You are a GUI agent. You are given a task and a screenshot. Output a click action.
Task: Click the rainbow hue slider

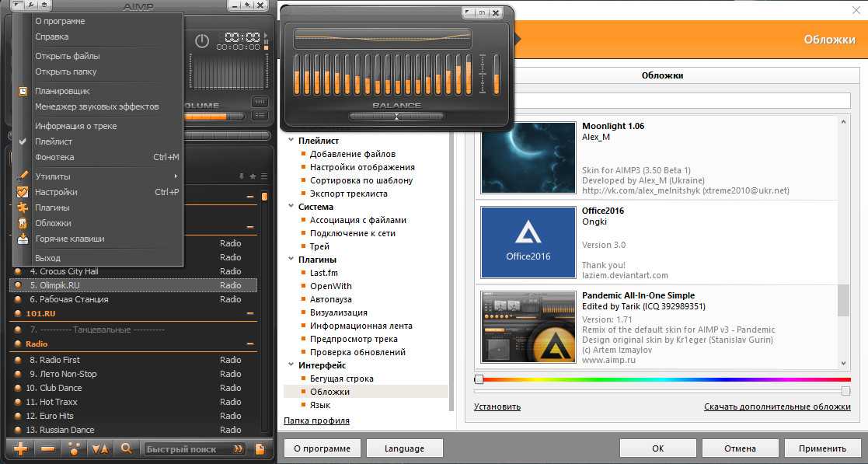click(663, 379)
